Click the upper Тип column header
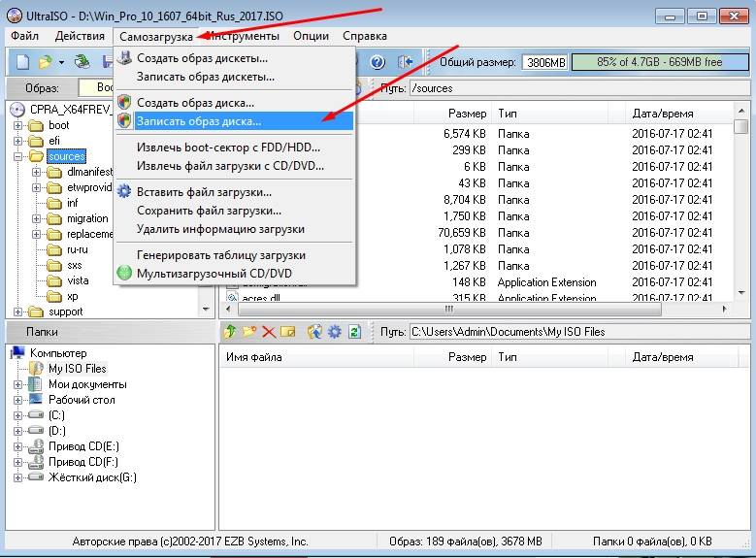 (x=549, y=114)
